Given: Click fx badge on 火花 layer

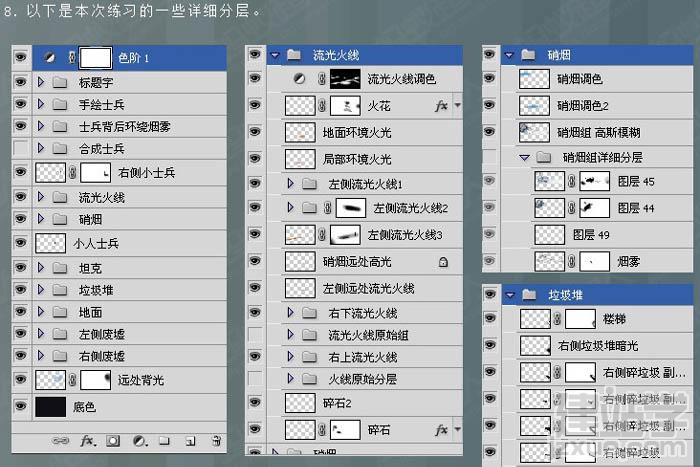Looking at the screenshot, I should [441, 106].
